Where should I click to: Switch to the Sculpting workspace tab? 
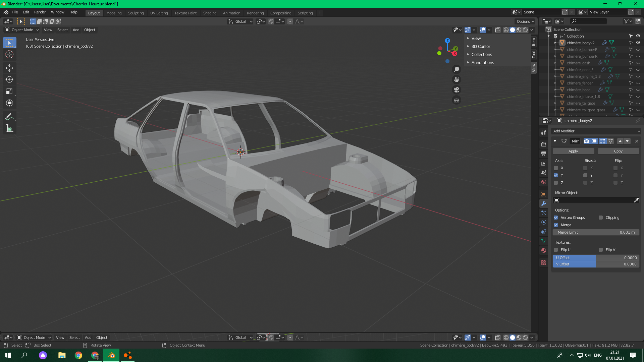[x=136, y=13]
